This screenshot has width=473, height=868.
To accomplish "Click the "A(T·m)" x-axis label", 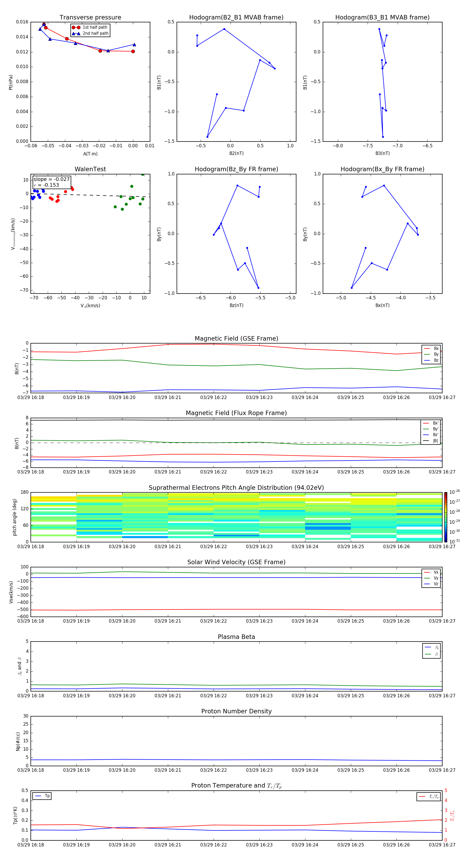I will tap(90, 154).
